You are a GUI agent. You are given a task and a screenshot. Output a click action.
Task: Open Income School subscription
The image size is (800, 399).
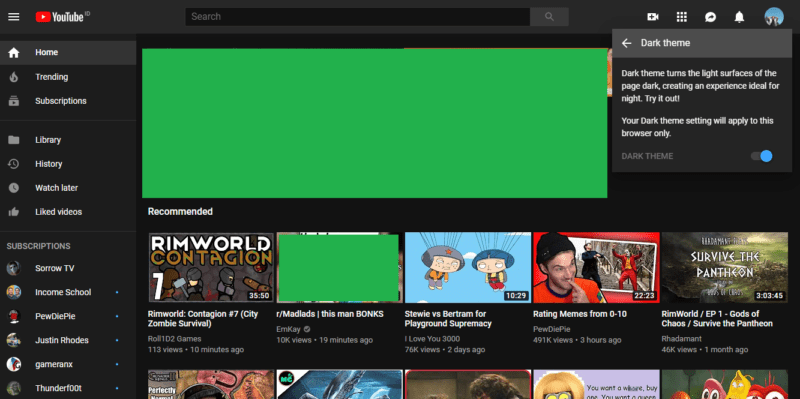tap(68, 292)
